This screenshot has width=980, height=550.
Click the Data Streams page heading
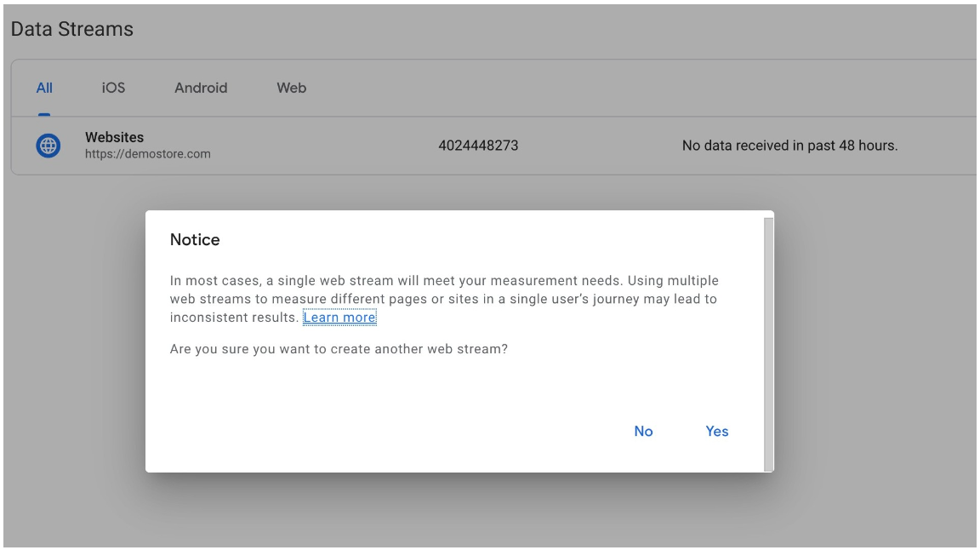pyautogui.click(x=72, y=29)
